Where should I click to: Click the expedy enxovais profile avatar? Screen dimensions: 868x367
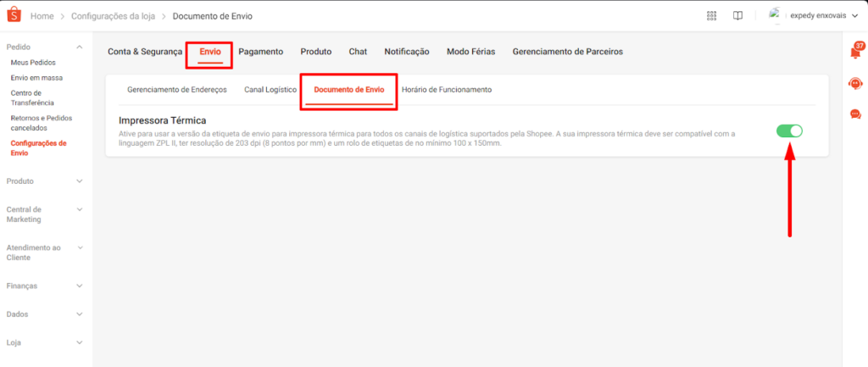pyautogui.click(x=776, y=15)
